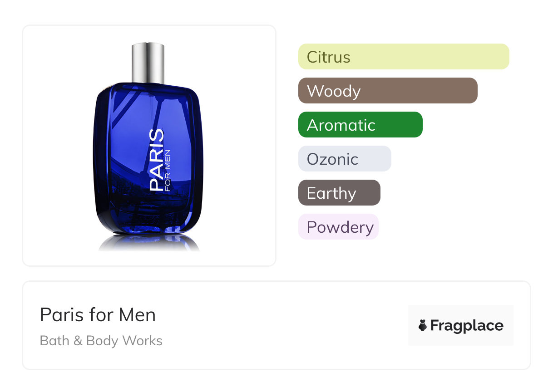This screenshot has height=392, width=553.
Task: Click the Earthy accord bar
Action: [339, 193]
